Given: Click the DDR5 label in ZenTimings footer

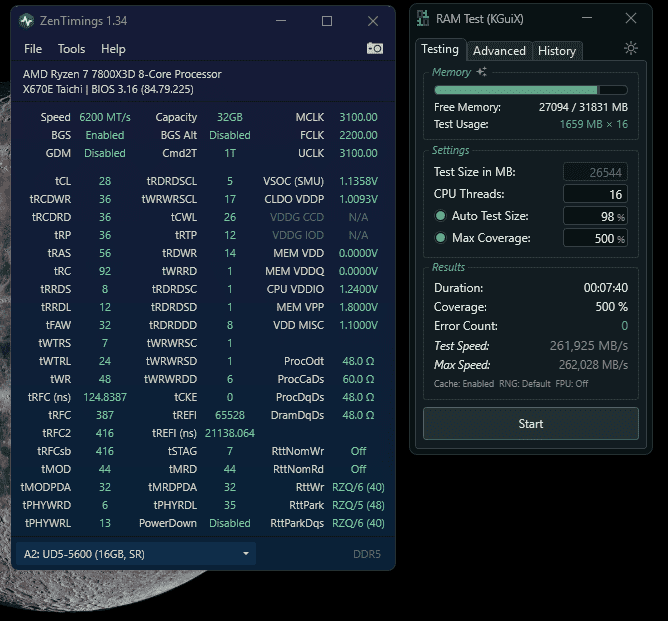Looking at the screenshot, I should click(x=367, y=554).
